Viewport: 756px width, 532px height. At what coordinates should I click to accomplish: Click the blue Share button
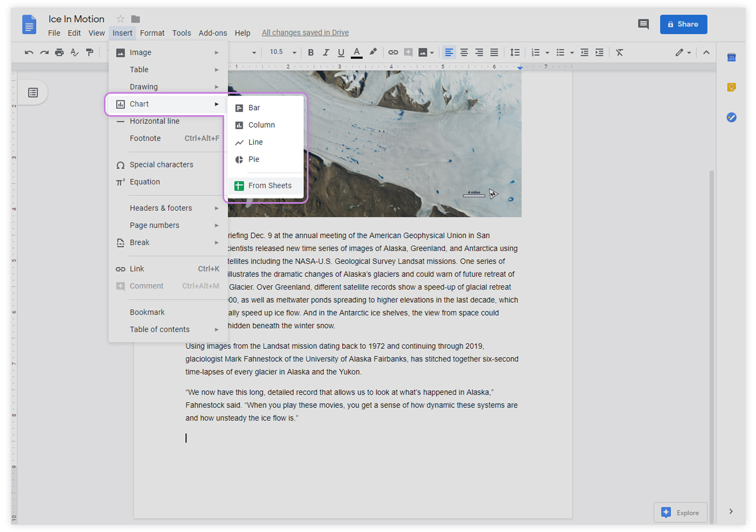point(684,25)
